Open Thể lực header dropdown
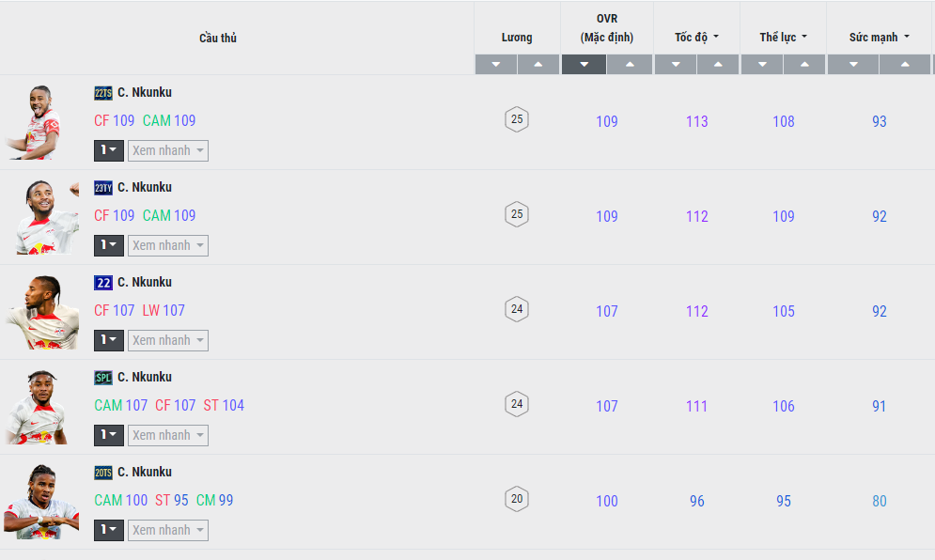This screenshot has height=560, width=935. 783,37
